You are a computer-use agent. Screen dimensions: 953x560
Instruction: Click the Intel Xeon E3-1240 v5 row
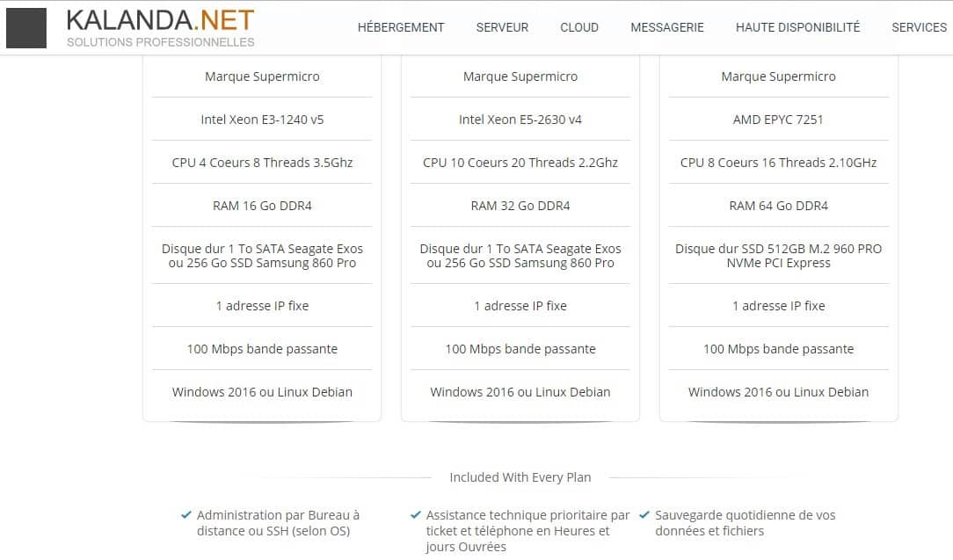pyautogui.click(x=262, y=120)
